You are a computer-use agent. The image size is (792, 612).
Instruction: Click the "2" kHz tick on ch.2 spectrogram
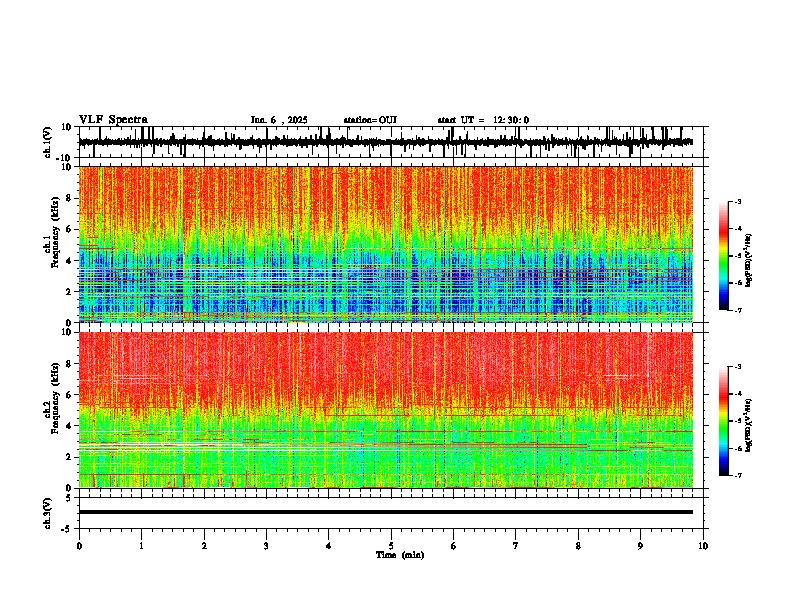coord(70,457)
